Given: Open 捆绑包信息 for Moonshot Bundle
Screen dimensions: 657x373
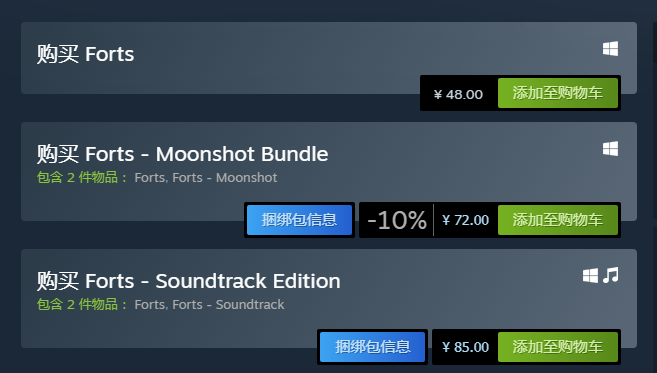Looking at the screenshot, I should tap(299, 220).
